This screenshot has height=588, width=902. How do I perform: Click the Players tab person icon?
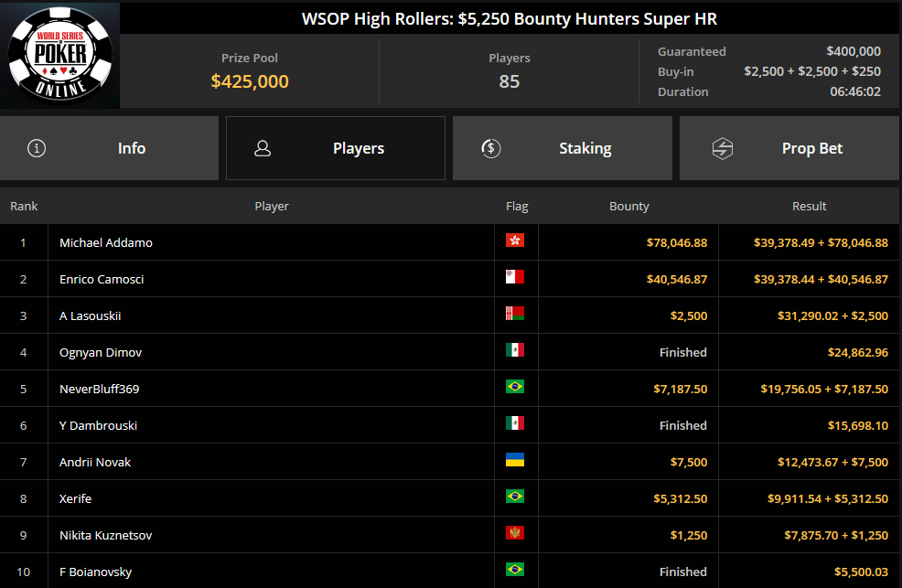click(x=263, y=148)
